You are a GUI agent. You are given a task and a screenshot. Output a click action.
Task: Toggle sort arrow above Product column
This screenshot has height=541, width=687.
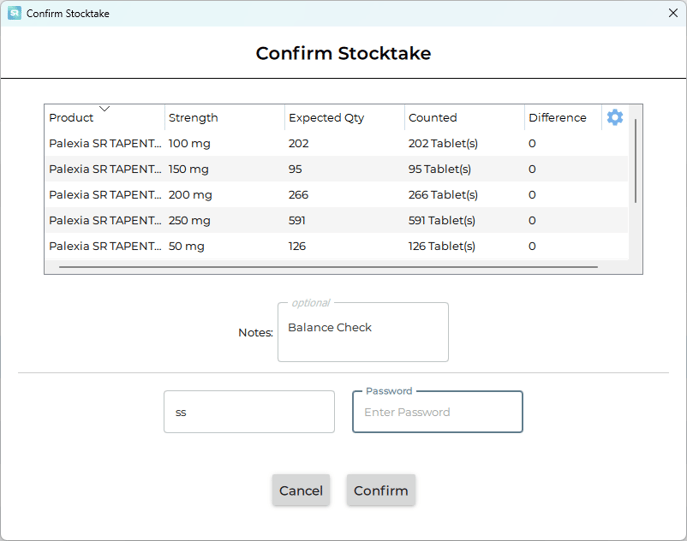coord(104,108)
